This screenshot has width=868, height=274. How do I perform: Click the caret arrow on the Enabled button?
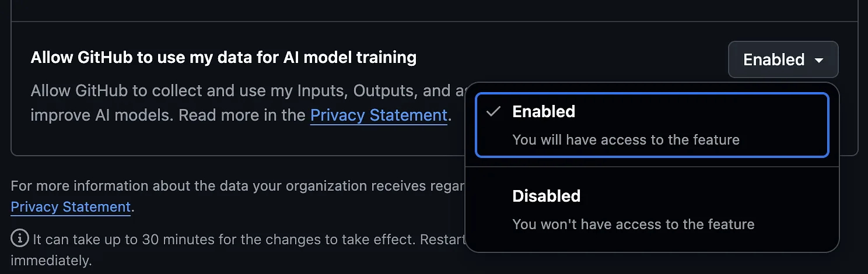(x=820, y=60)
